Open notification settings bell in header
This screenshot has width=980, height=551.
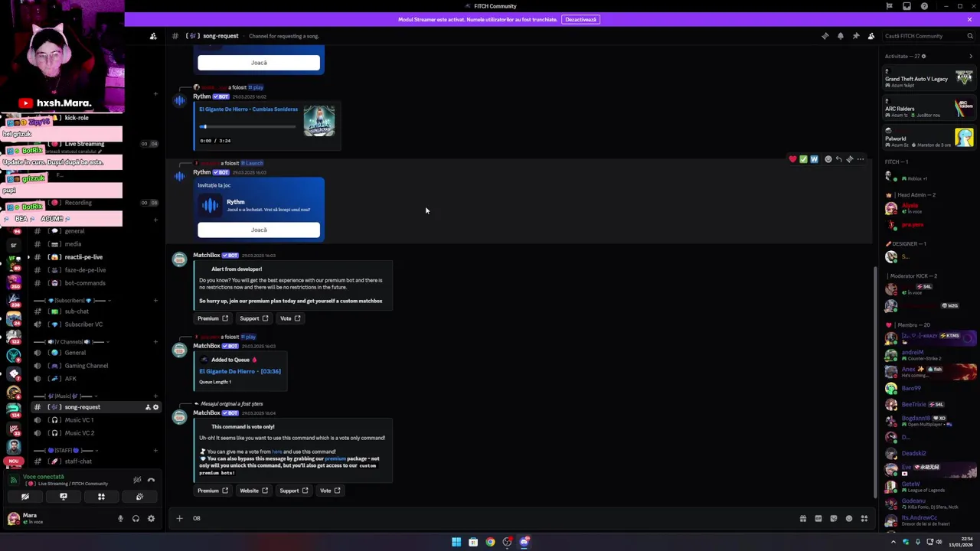click(x=840, y=36)
